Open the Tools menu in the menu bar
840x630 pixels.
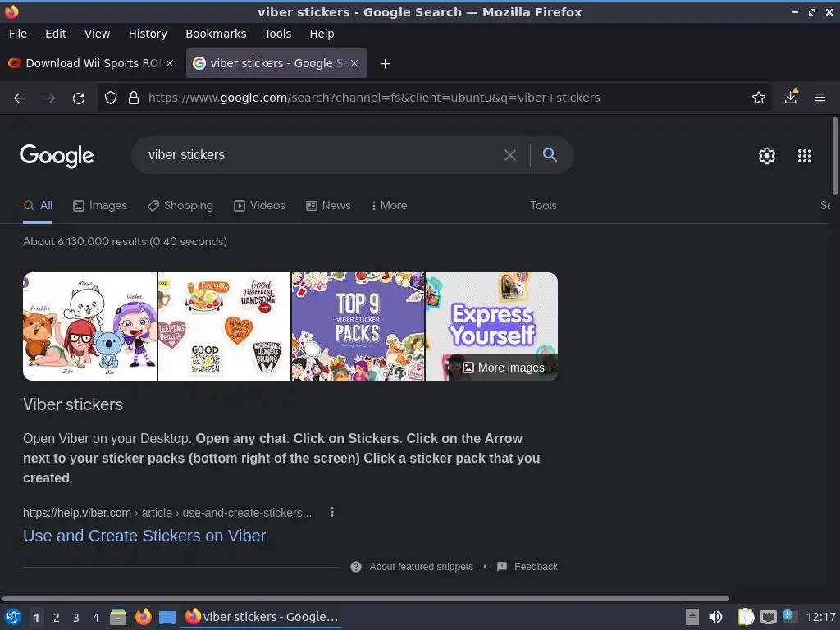pyautogui.click(x=277, y=34)
